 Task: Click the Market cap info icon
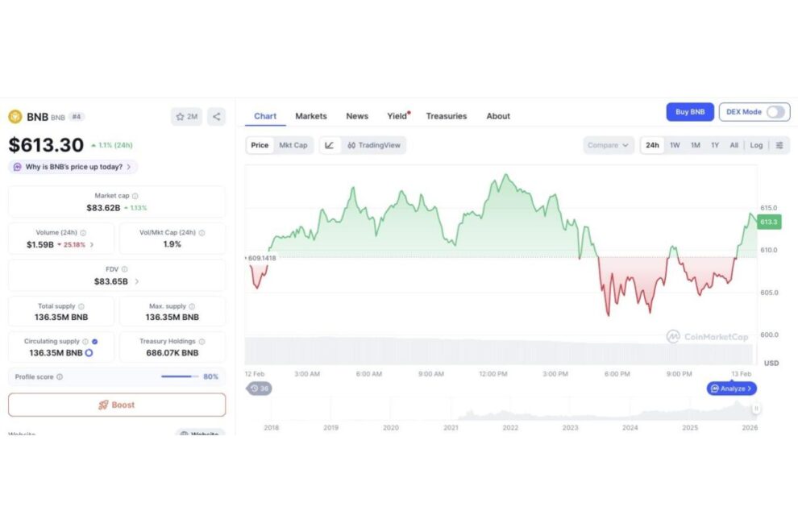point(135,196)
